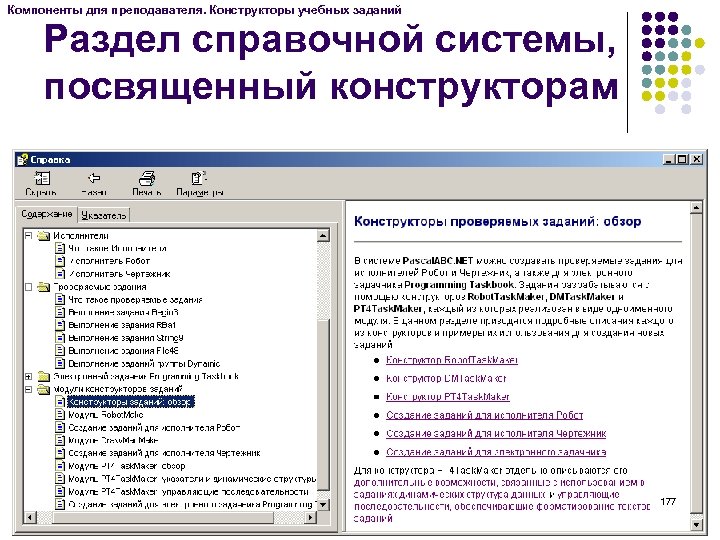Click page icon beside Конструкторы заданий: обзор
Viewport: 720px width, 540px height.
click(x=60, y=402)
